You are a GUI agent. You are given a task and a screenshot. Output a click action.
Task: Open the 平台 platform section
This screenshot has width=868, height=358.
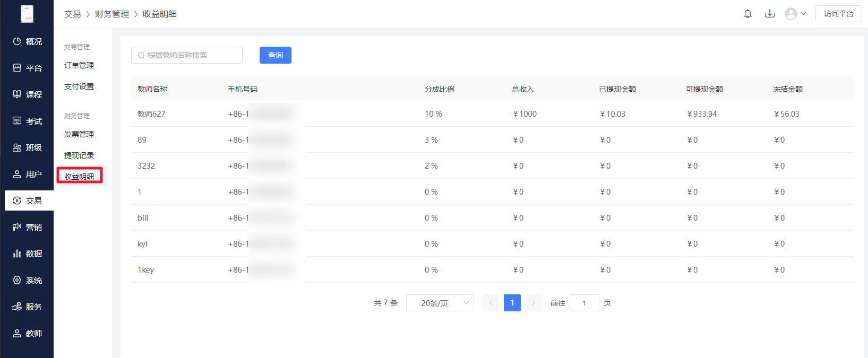point(27,68)
